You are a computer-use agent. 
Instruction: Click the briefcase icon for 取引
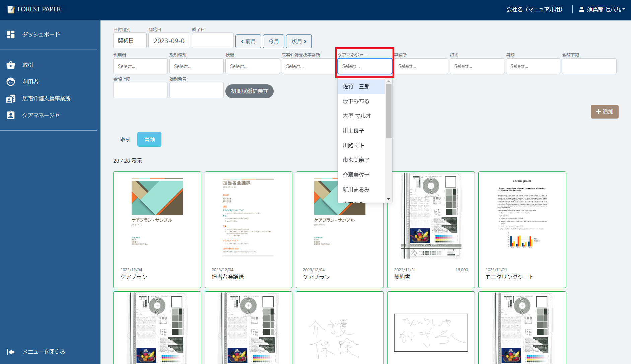click(x=11, y=65)
